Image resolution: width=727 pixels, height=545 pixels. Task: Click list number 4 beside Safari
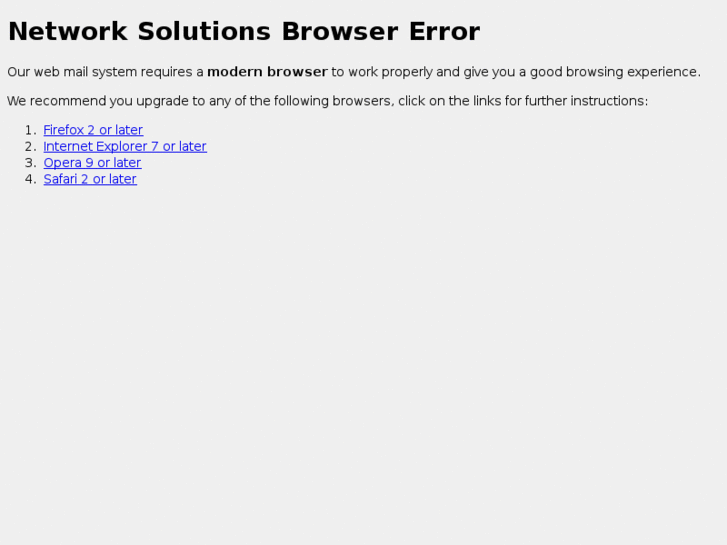coord(31,179)
